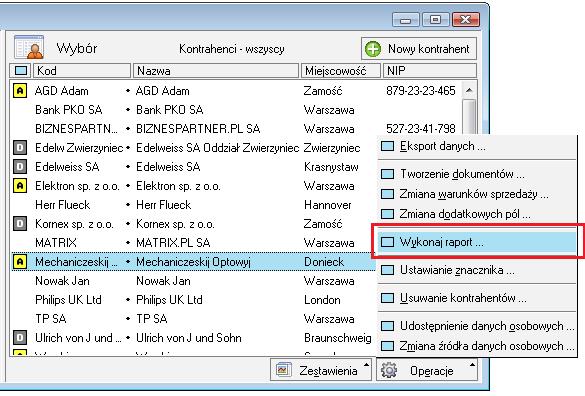Image resolution: width=585 pixels, height=396 pixels.
Task: Click the yellow A marker for Elektron sp. z o.o.
Action: tap(20, 185)
